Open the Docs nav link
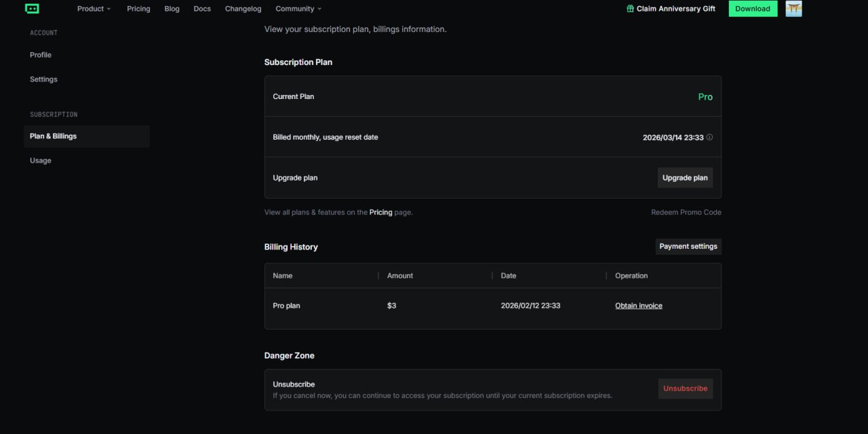Image resolution: width=868 pixels, height=434 pixels. 202,9
